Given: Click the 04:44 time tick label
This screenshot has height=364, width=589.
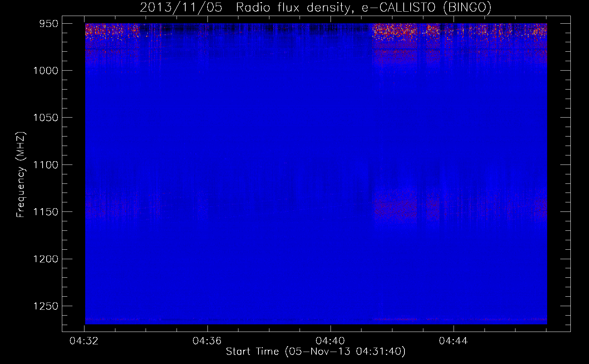Looking at the screenshot, I should [x=453, y=341].
